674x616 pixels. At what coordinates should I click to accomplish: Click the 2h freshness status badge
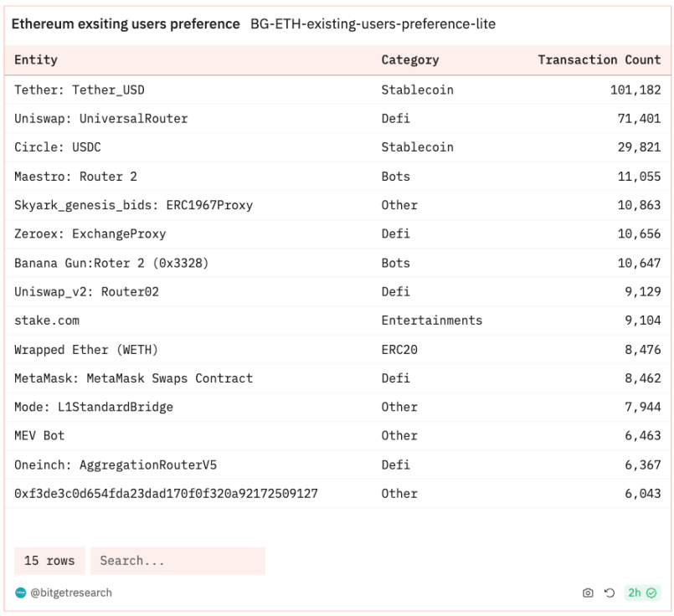(x=642, y=593)
